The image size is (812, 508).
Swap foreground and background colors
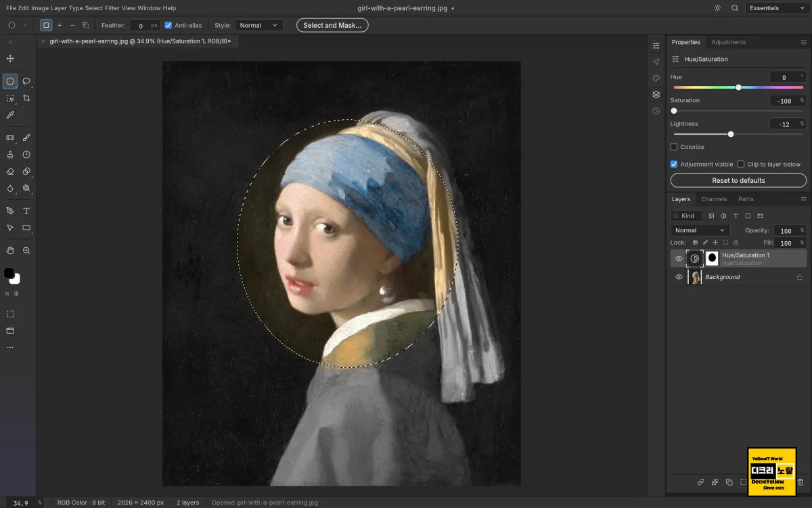coord(8,293)
